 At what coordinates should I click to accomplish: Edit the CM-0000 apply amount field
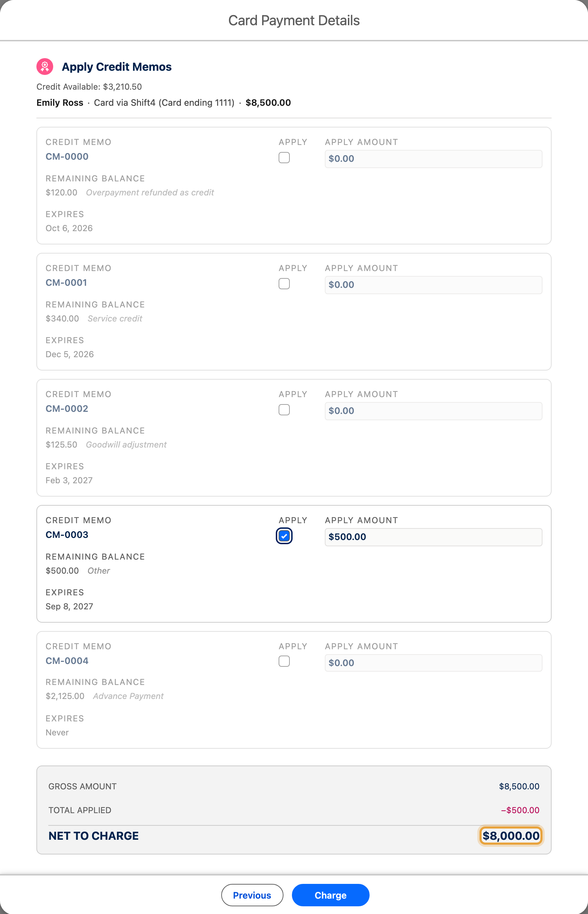(x=433, y=159)
